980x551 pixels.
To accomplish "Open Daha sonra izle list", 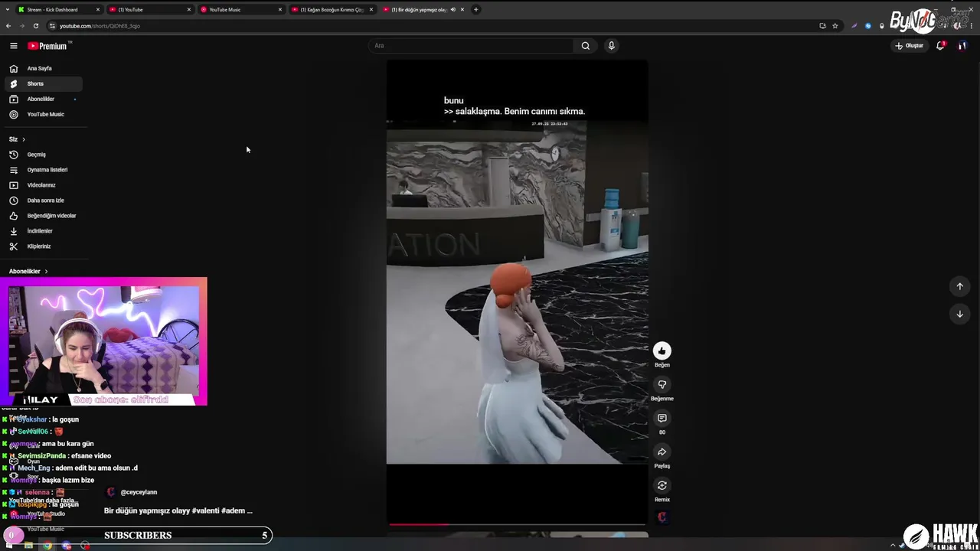I will pyautogui.click(x=43, y=201).
